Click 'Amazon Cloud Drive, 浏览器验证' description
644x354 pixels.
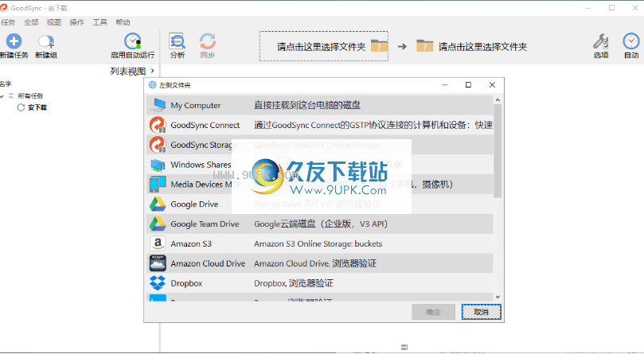(x=315, y=263)
